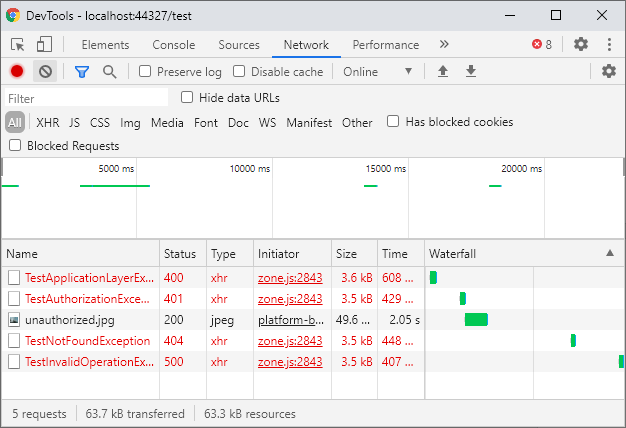Image resolution: width=626 pixels, height=428 pixels.
Task: Clear the network log
Action: coord(45,71)
